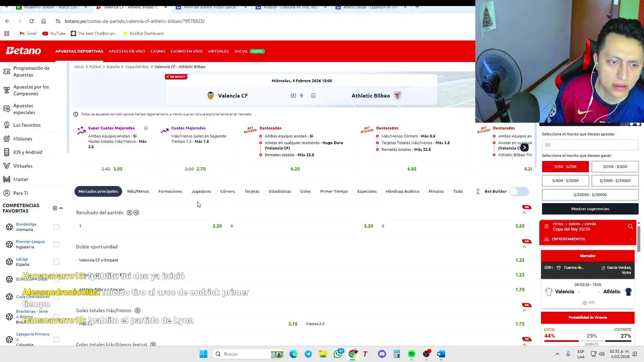The width and height of the screenshot is (644, 362).
Task: Bet on Valencia CF win at 2.20
Action: tap(150, 226)
